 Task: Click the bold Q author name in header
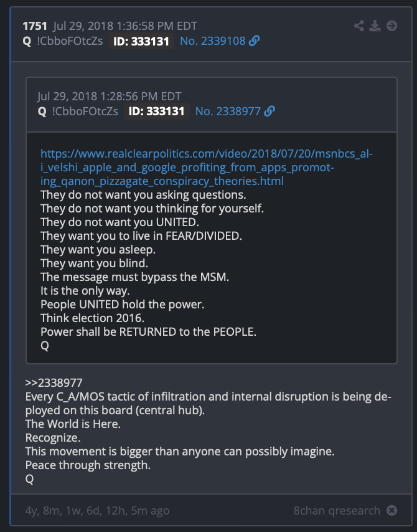27,41
